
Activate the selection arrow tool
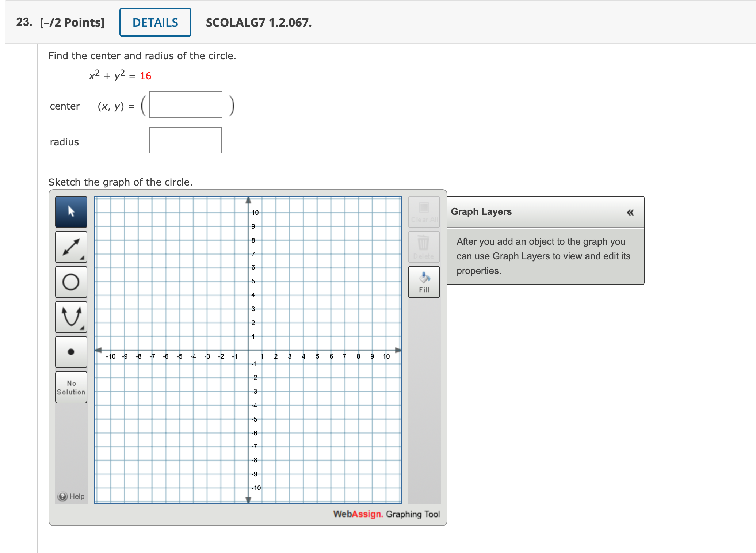point(71,211)
